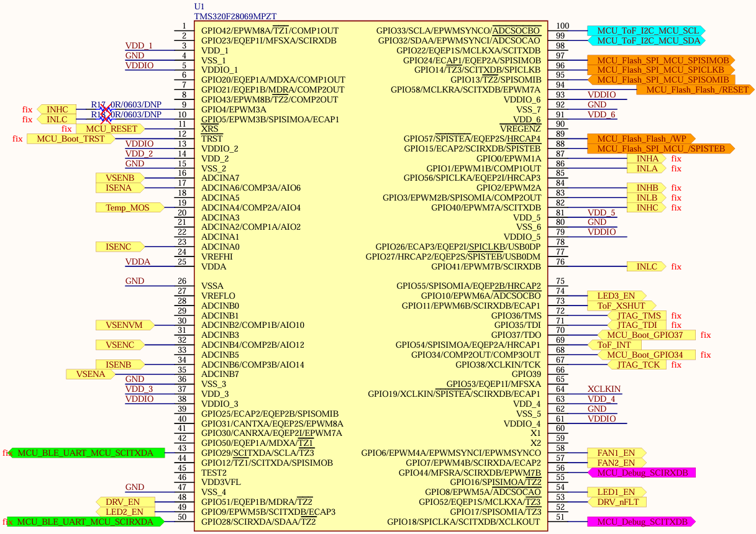
Task: Click the DRV_nFLT port
Action: (617, 502)
